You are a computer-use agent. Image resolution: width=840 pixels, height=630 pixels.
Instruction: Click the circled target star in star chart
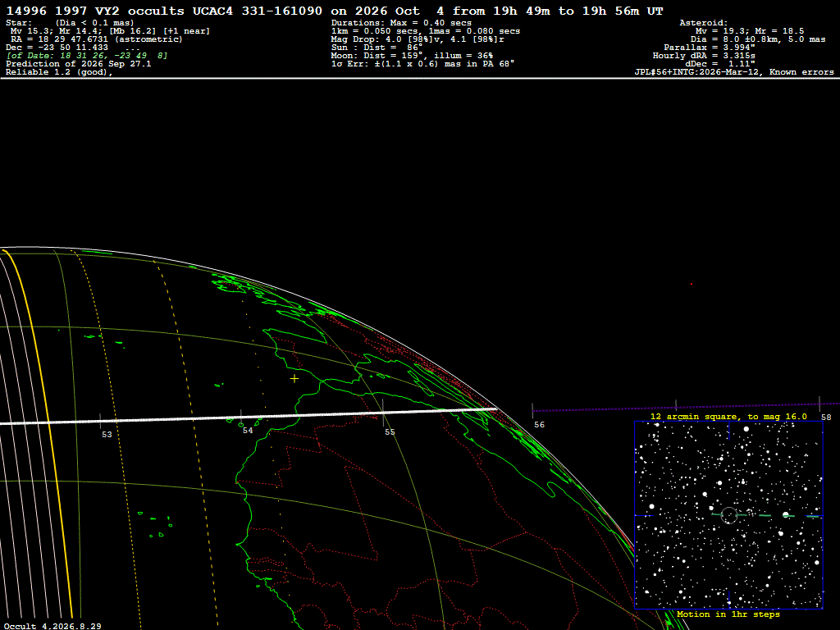click(728, 515)
